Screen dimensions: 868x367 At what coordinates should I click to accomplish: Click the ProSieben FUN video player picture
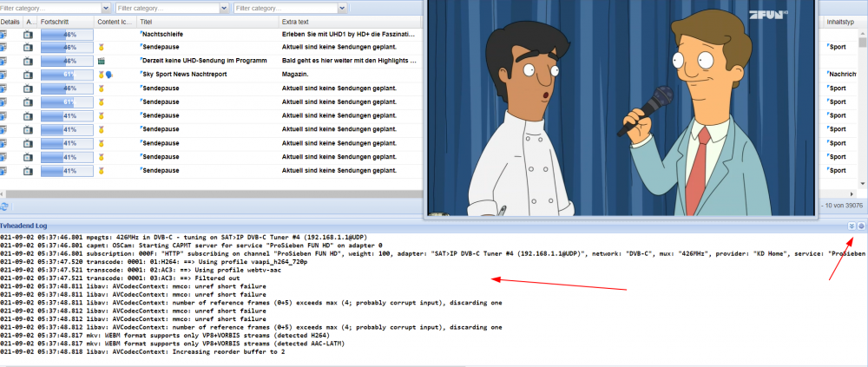pyautogui.click(x=622, y=108)
